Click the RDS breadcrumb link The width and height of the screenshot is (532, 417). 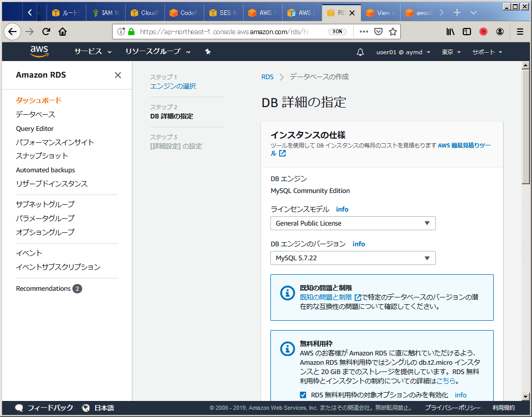pyautogui.click(x=267, y=77)
